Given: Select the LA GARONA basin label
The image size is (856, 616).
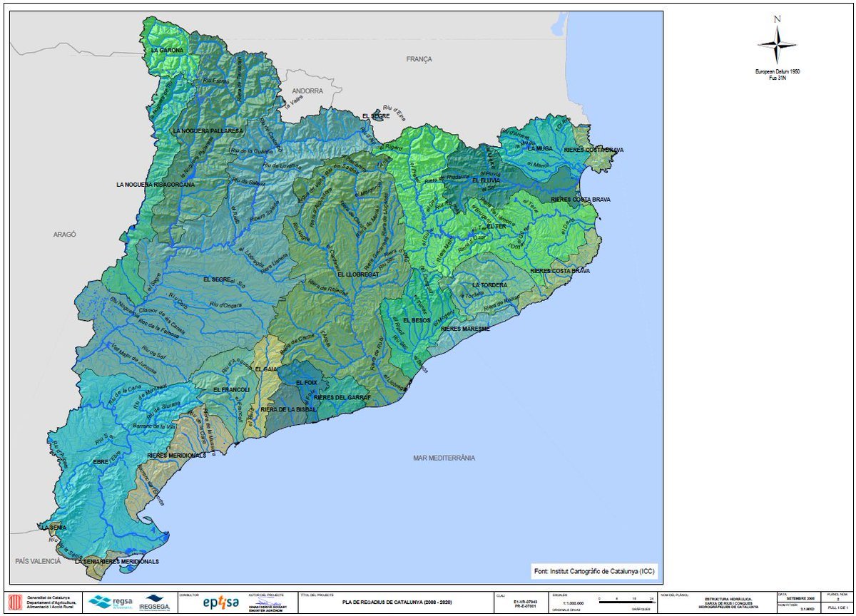Looking at the screenshot, I should 166,51.
